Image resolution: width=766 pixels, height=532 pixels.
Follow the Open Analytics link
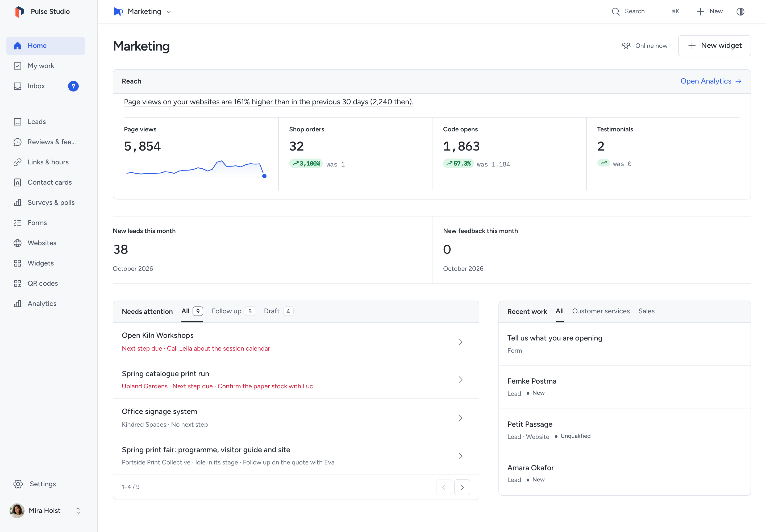[711, 81]
